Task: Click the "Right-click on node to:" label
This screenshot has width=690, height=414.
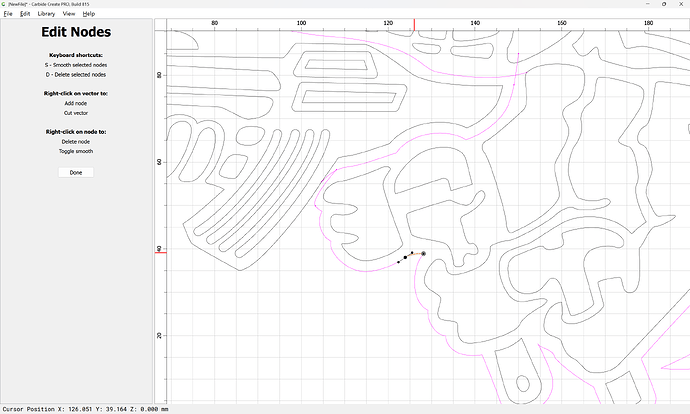Action: (x=76, y=132)
